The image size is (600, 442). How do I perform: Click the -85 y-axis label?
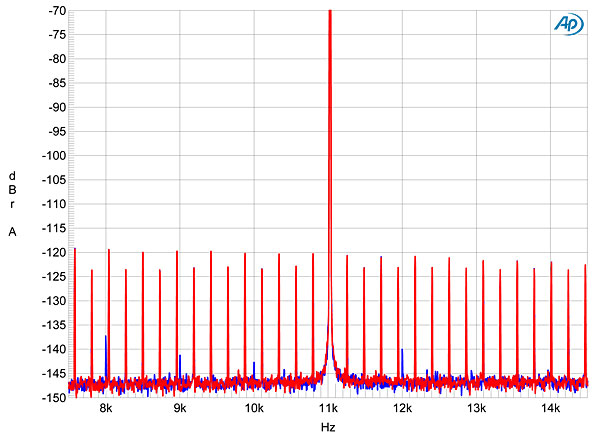pos(57,83)
